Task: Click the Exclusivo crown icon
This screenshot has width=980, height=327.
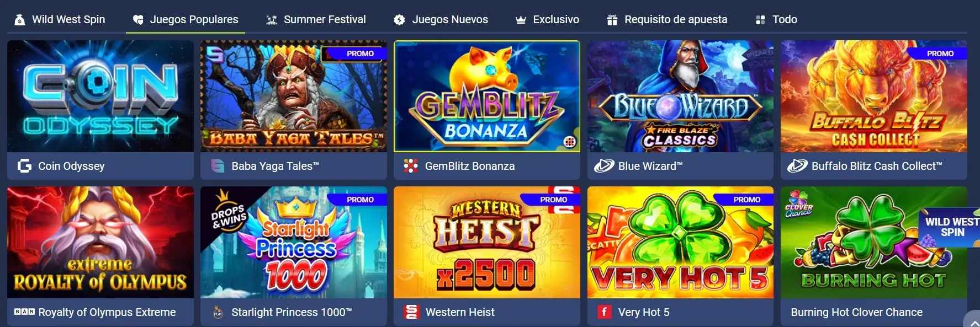Action: [x=521, y=20]
